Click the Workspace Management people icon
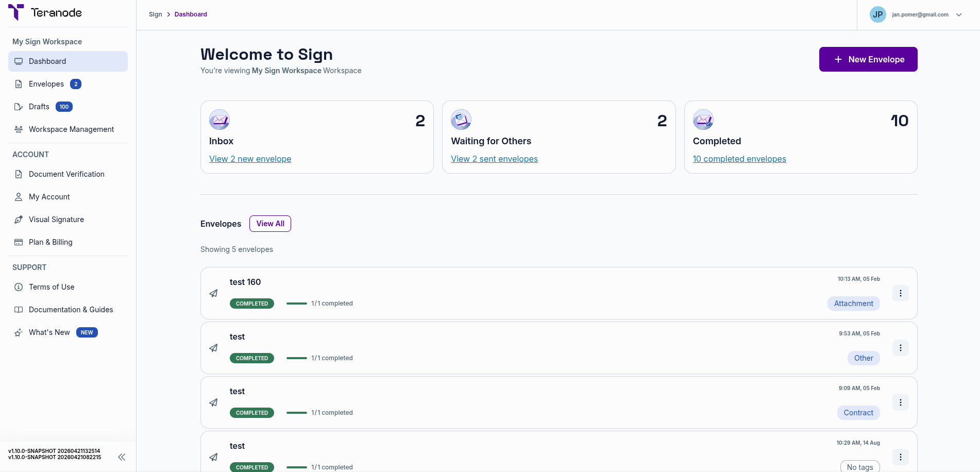 coord(19,129)
